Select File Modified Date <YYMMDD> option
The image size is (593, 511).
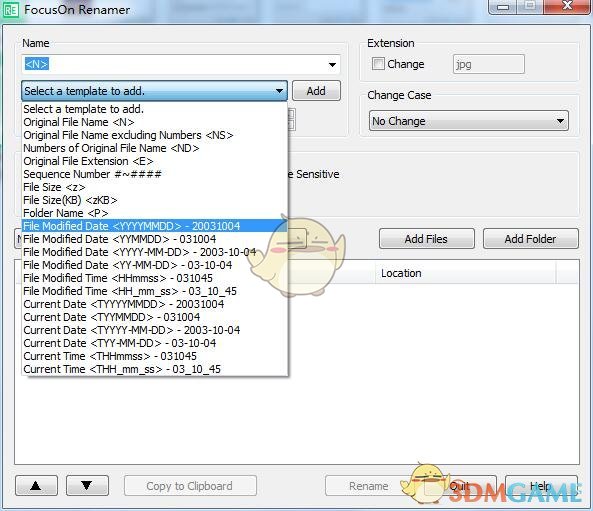click(154, 239)
